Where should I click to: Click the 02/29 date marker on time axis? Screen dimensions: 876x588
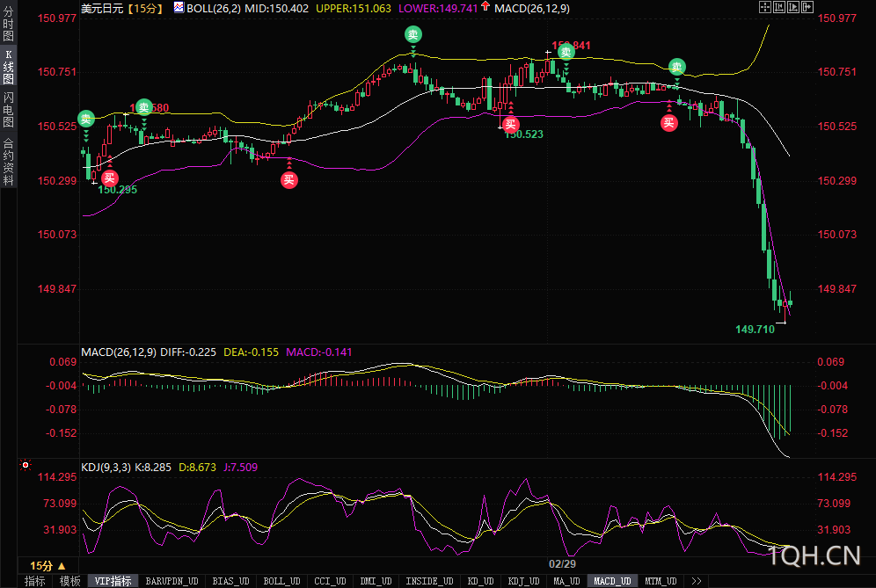[562, 564]
